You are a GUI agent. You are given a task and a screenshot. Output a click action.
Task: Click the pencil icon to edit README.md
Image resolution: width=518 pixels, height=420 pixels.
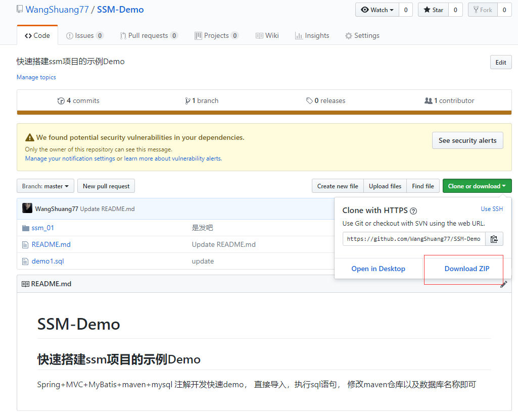click(503, 284)
